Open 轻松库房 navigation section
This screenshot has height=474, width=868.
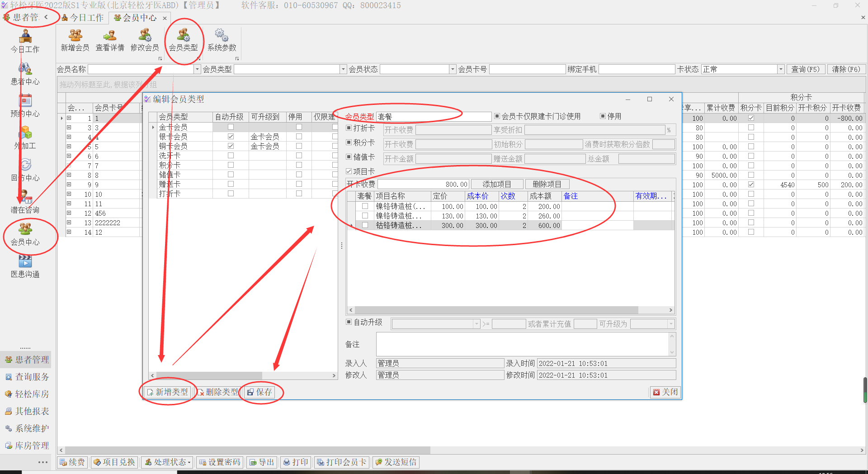(x=26, y=394)
